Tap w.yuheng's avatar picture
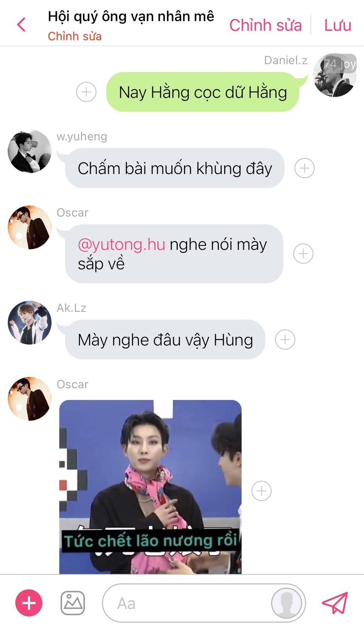The image size is (364, 632). coord(30,151)
